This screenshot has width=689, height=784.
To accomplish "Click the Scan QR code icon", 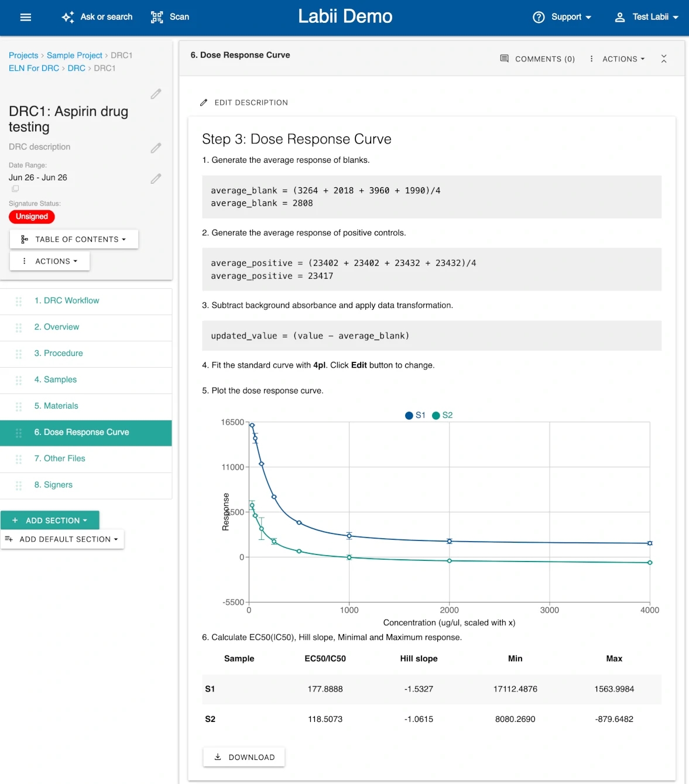I will point(157,17).
